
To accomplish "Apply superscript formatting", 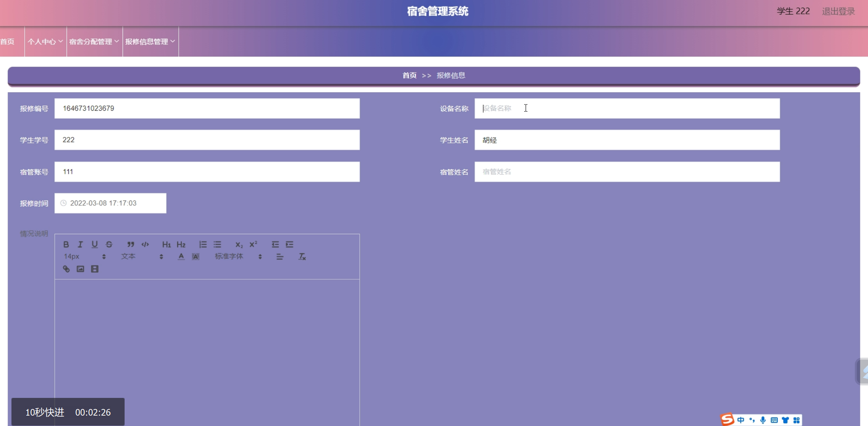I will [253, 245].
